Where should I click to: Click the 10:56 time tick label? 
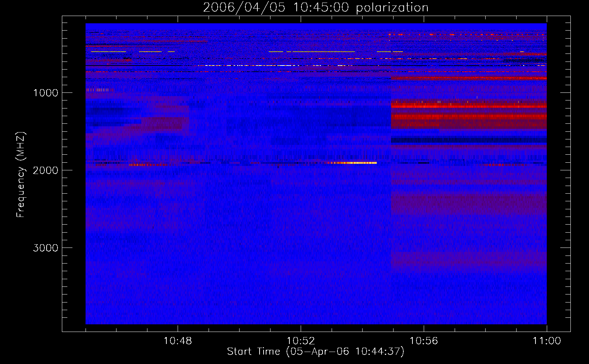pyautogui.click(x=424, y=341)
